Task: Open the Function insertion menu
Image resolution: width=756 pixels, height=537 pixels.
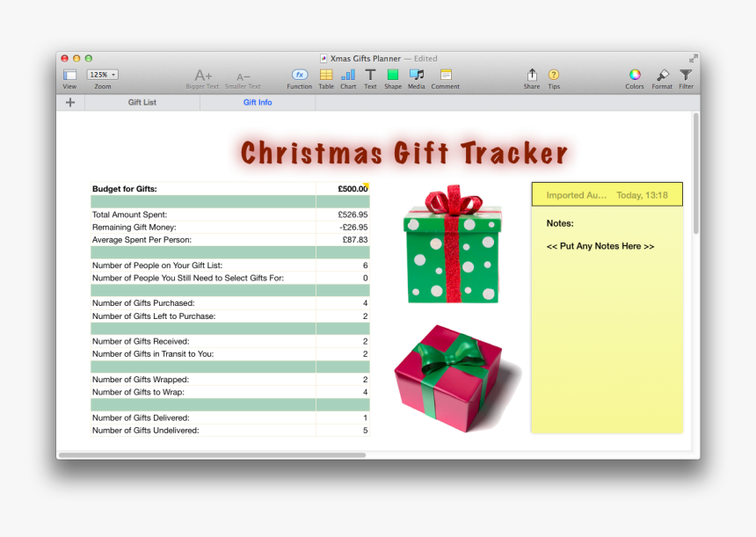Action: pyautogui.click(x=299, y=78)
